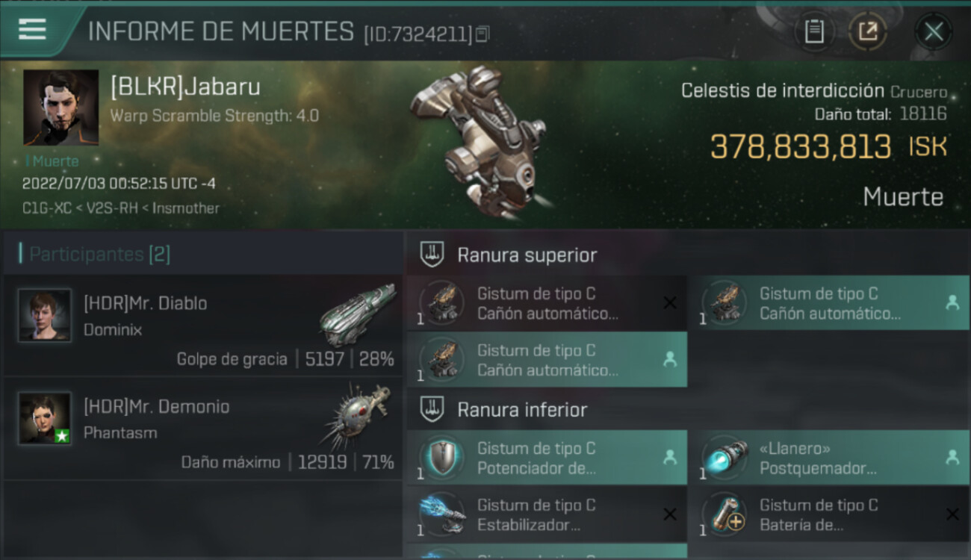Select the Dominix ship icon
The height and width of the screenshot is (560, 971).
[x=358, y=314]
